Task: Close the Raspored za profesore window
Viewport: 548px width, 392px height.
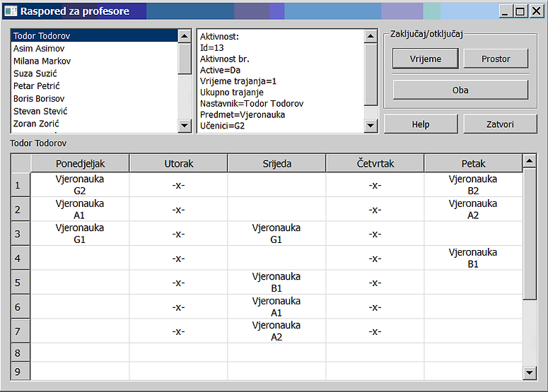Action: (536, 11)
